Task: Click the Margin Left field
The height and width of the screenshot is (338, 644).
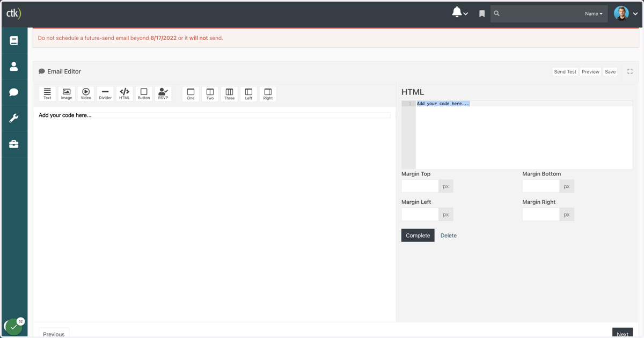Action: [420, 215]
